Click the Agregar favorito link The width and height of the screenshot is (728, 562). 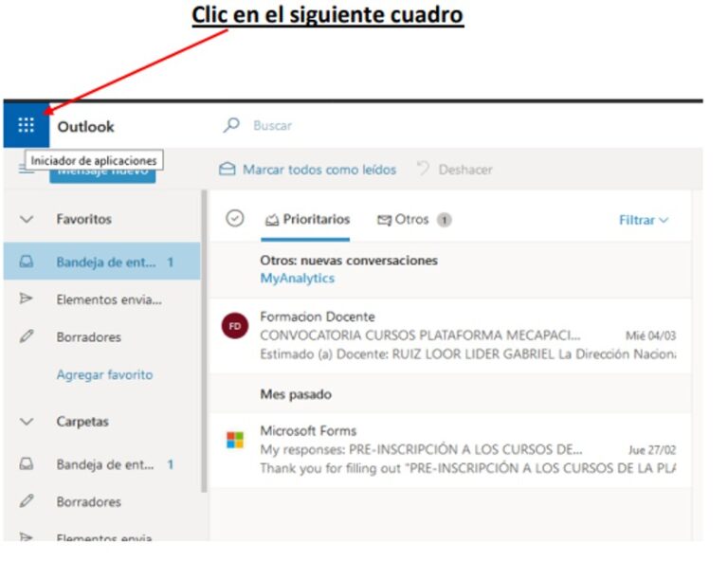(104, 374)
